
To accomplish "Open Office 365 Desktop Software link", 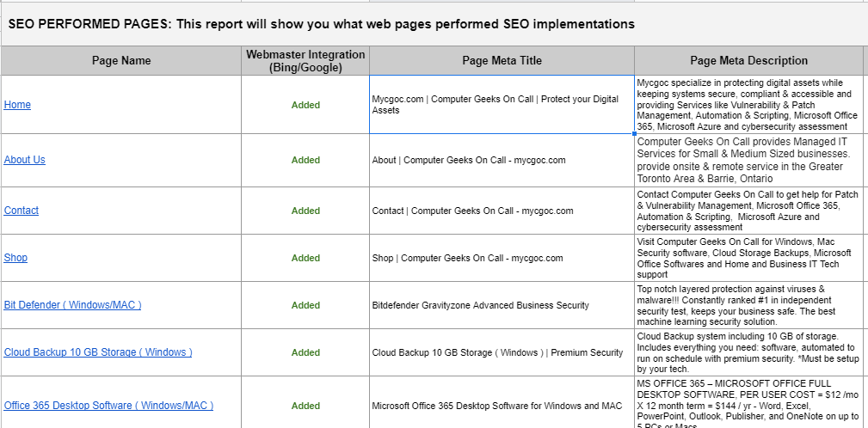I will (108, 406).
